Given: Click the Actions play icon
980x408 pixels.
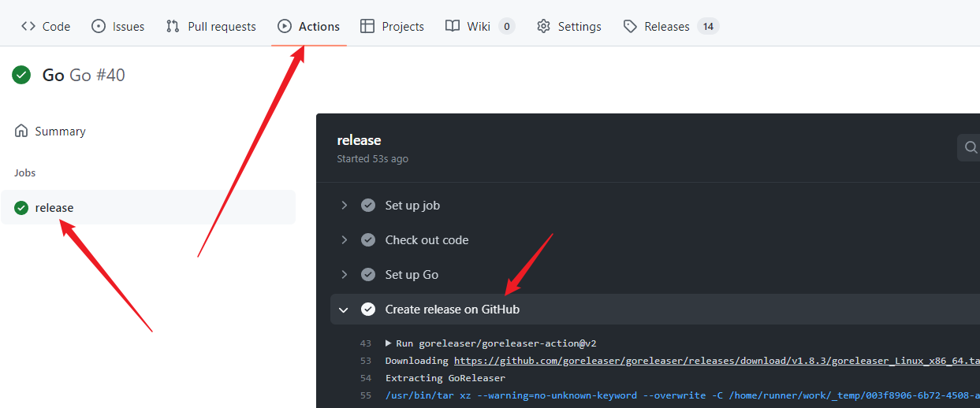Looking at the screenshot, I should tap(285, 26).
